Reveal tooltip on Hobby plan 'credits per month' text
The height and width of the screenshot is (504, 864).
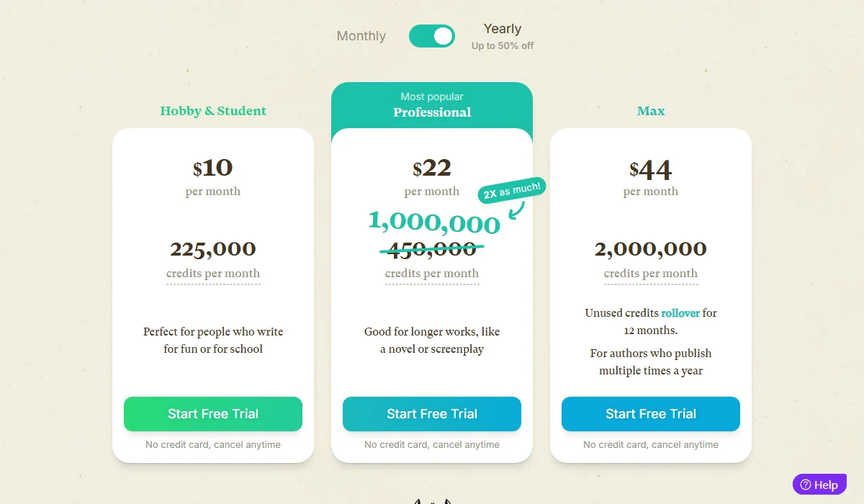pos(213,273)
